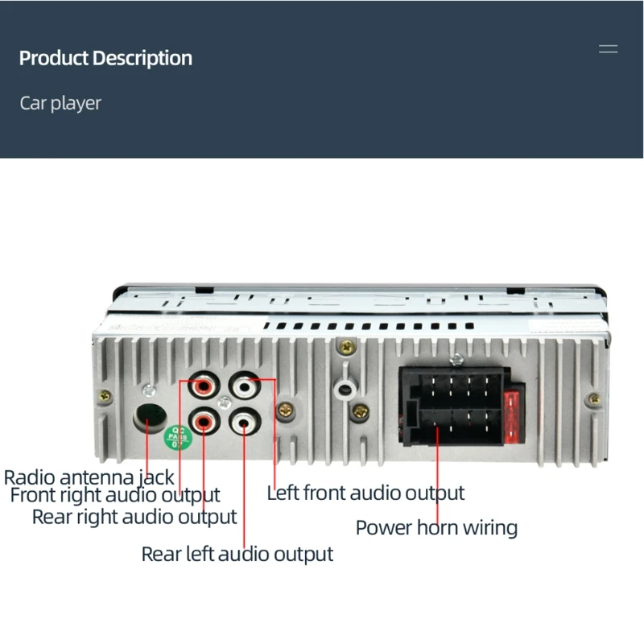Click the car player rear panel image

(350, 375)
